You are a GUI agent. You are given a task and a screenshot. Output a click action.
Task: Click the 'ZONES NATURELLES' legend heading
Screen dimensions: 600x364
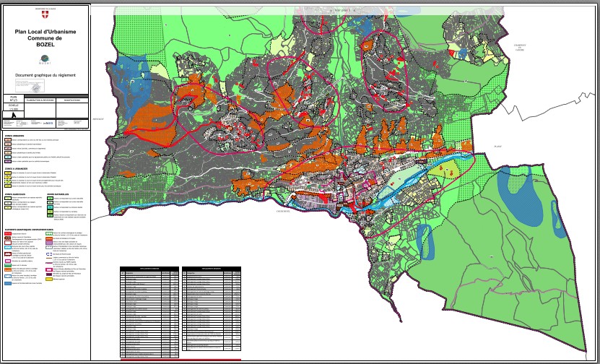[x=59, y=194]
